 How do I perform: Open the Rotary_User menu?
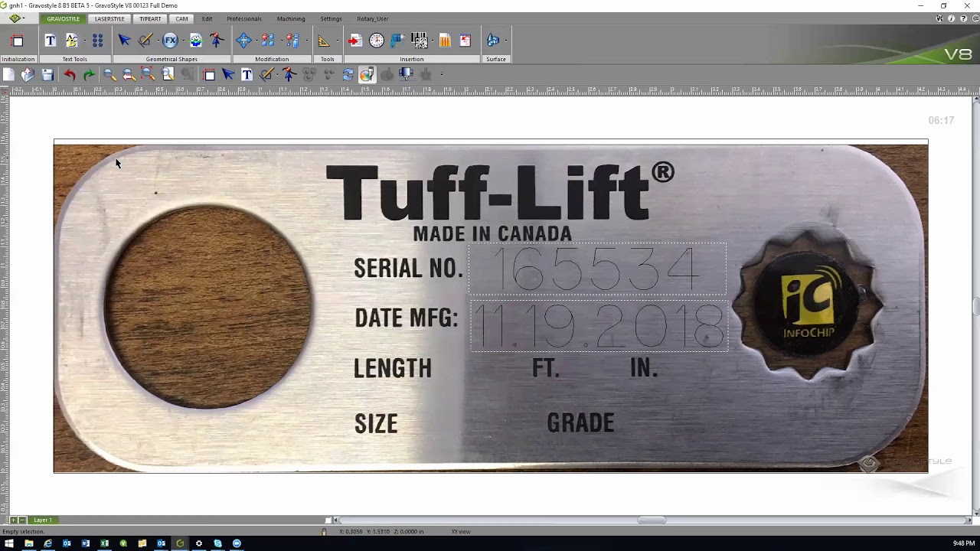(x=373, y=18)
